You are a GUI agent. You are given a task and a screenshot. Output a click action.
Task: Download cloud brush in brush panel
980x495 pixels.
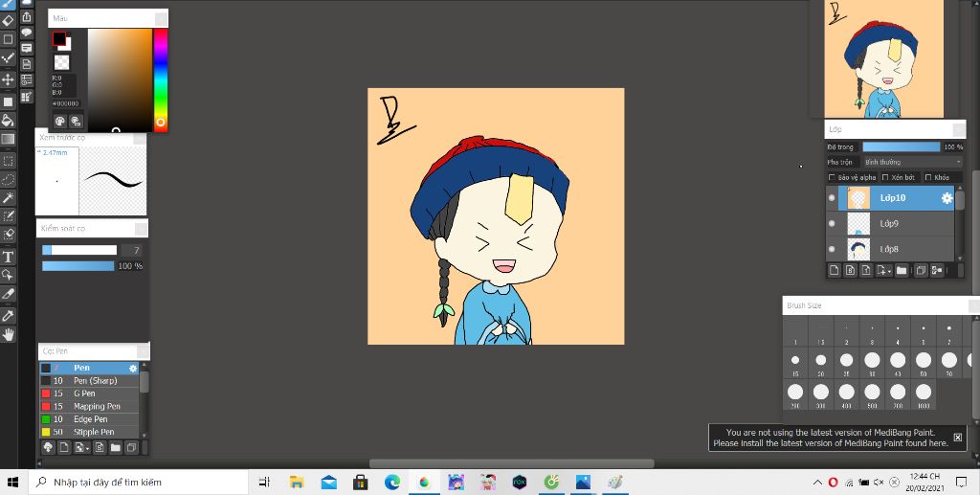[x=48, y=447]
